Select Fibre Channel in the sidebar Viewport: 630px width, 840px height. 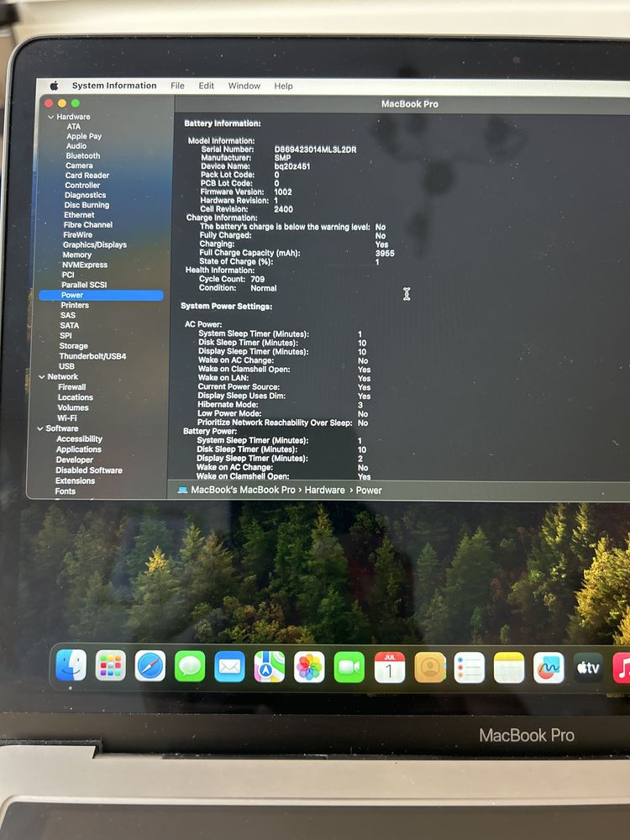(x=88, y=225)
